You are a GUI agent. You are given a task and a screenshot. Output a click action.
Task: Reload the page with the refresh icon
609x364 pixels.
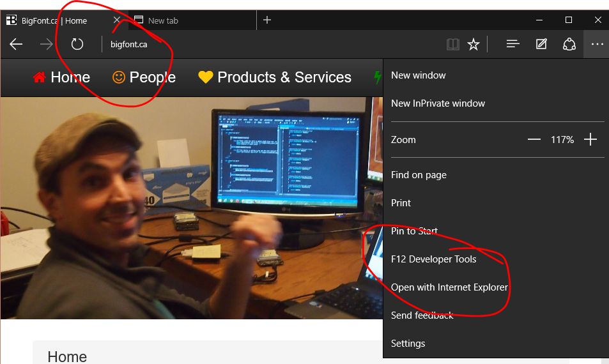click(x=77, y=44)
